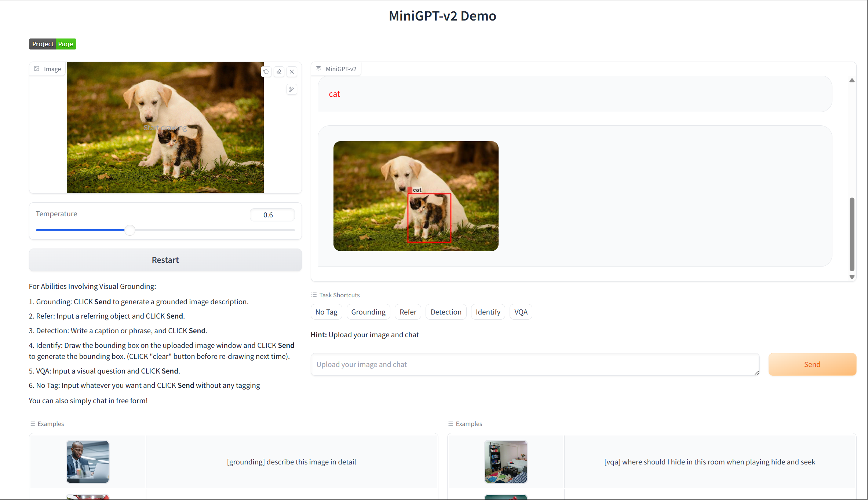Open the Project Page badge link
The width and height of the screenshot is (868, 500).
52,44
